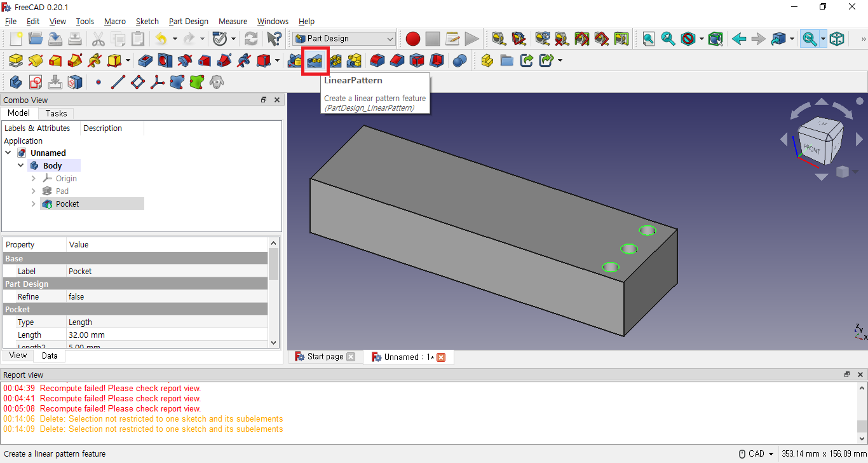Image resolution: width=868 pixels, height=463 pixels.
Task: Create a new Body
Action: (x=16, y=82)
